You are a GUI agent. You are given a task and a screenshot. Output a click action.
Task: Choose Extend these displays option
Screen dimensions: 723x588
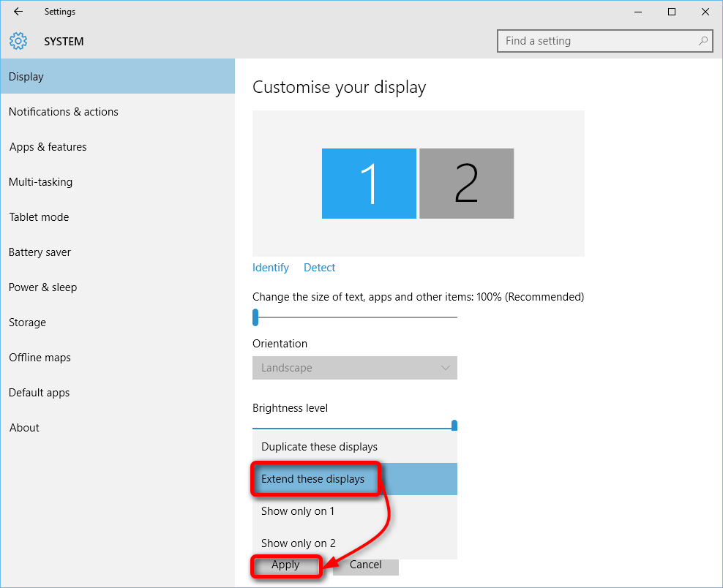[312, 479]
